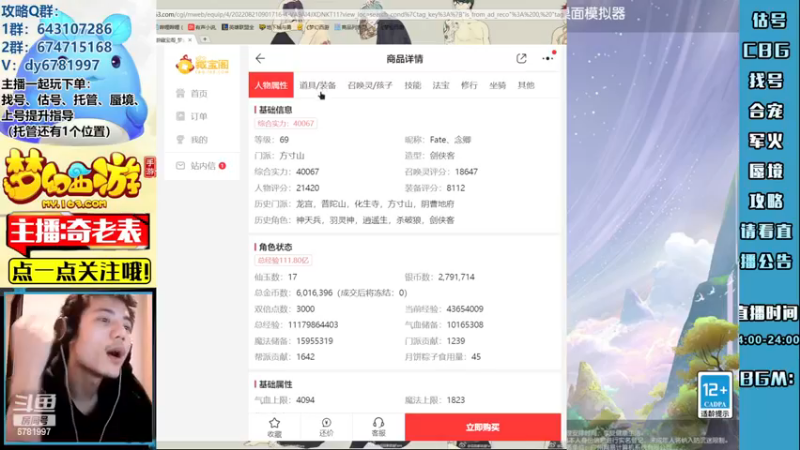
Task: Switch to the 其他 tab
Action: (x=526, y=85)
